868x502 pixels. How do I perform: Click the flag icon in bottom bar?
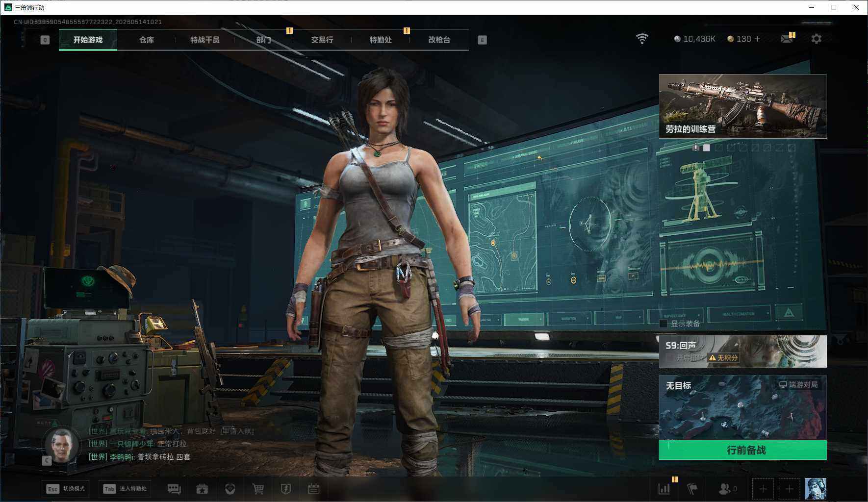[692, 489]
